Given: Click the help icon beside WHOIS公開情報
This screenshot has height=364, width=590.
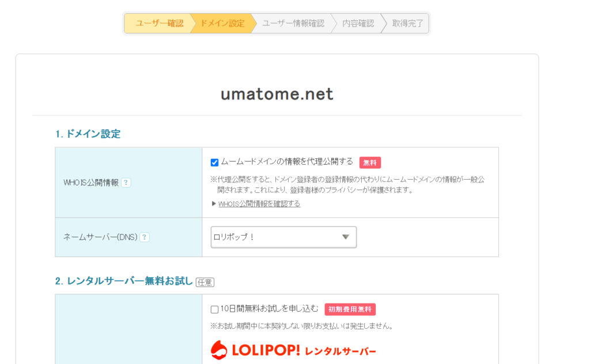Looking at the screenshot, I should (126, 183).
